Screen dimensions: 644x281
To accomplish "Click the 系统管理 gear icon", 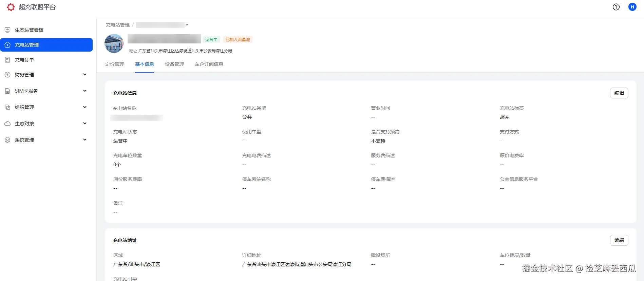I will [x=7, y=140].
